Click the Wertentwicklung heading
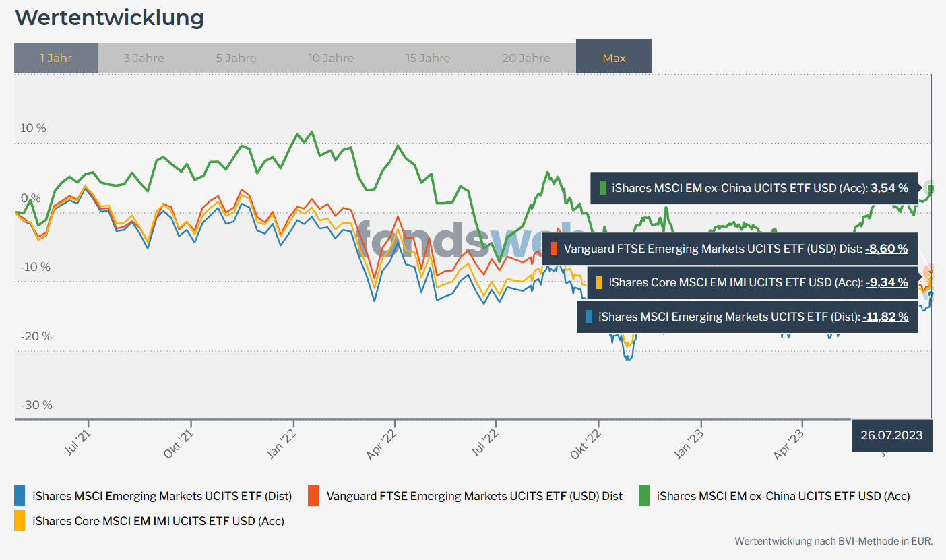 (x=109, y=18)
